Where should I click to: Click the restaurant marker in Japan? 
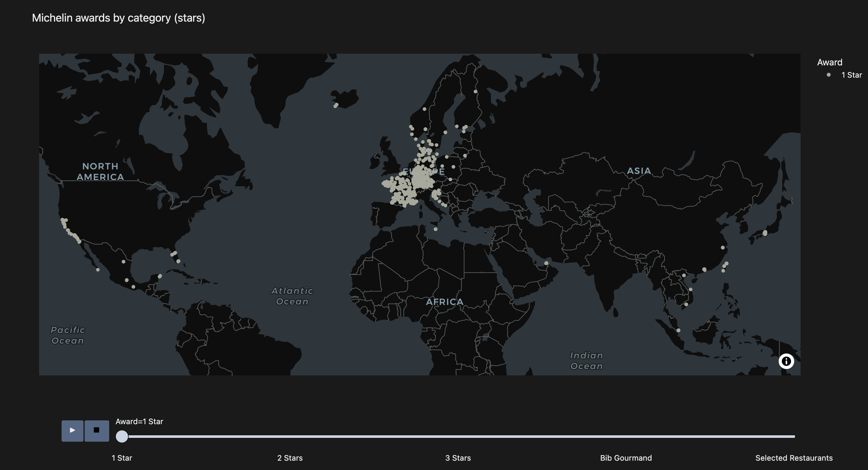765,233
